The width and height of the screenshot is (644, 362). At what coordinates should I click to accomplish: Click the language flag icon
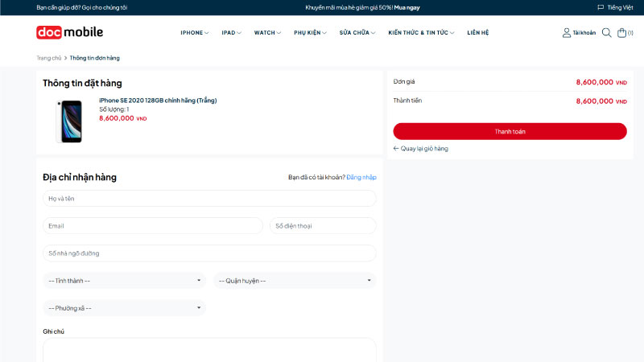coord(601,7)
